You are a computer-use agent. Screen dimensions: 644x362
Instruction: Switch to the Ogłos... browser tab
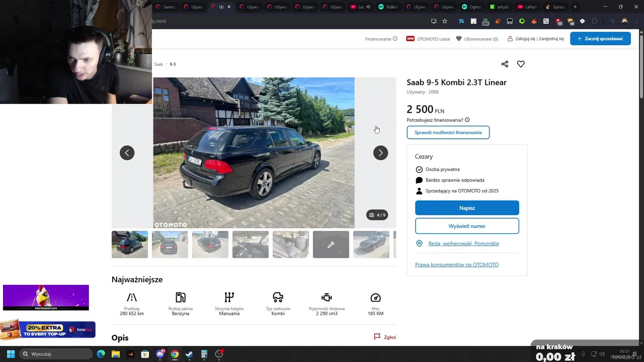(x=471, y=7)
